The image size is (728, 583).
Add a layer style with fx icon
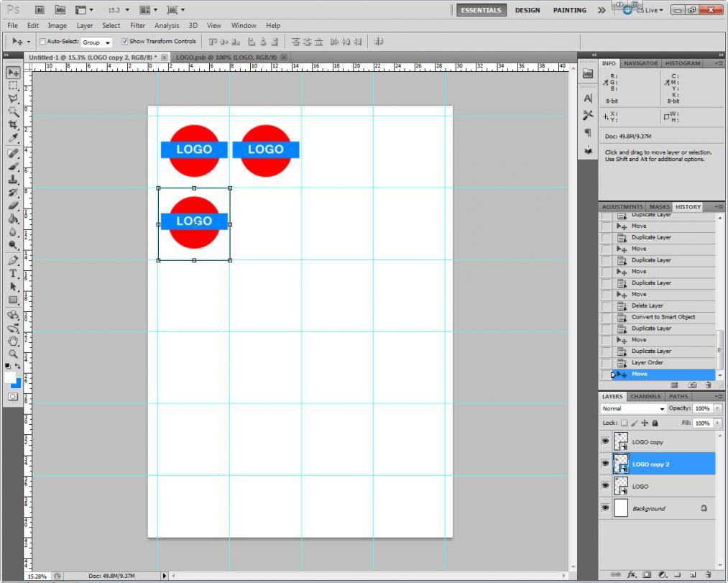pos(632,574)
